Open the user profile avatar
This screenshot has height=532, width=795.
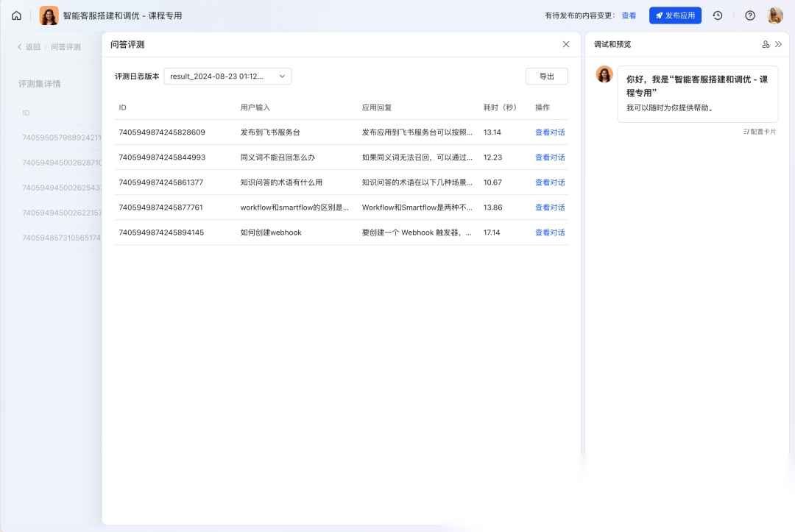tap(775, 15)
